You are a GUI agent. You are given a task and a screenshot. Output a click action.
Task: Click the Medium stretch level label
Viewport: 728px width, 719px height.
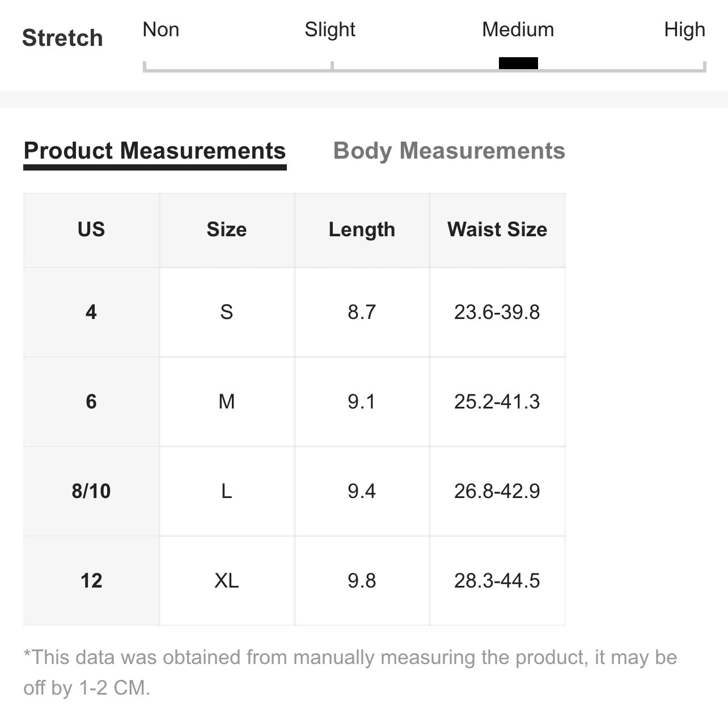pos(518,29)
